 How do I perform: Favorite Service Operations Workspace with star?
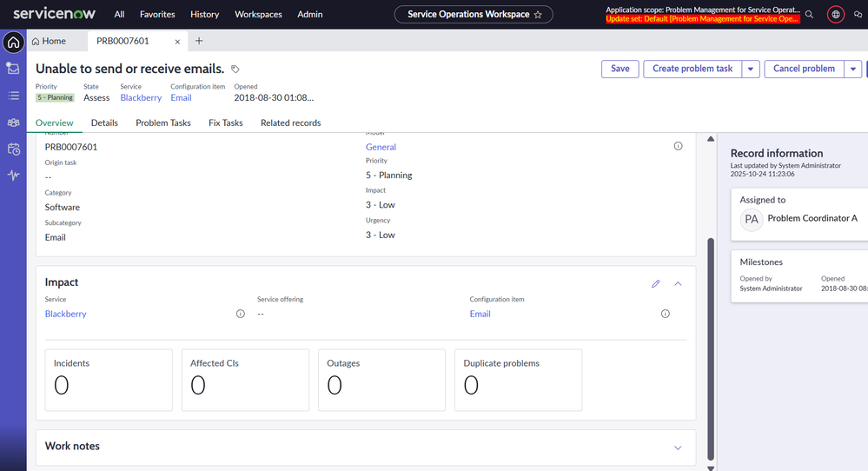[538, 15]
